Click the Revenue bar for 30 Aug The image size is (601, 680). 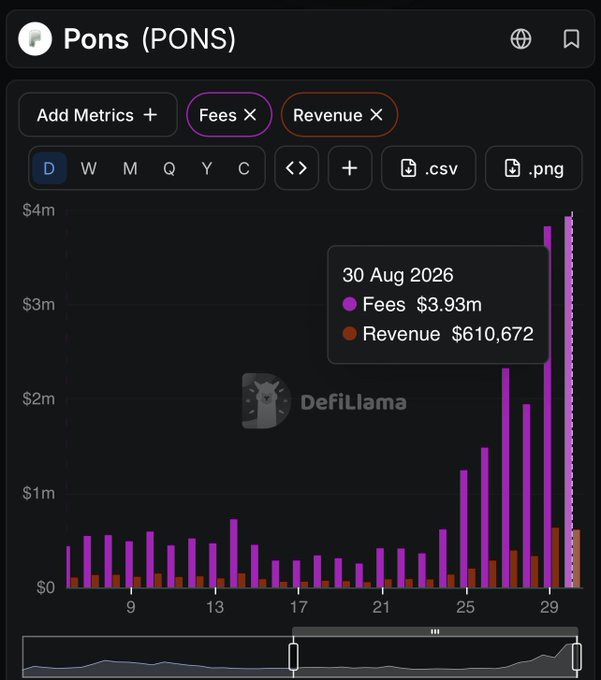coord(576,559)
